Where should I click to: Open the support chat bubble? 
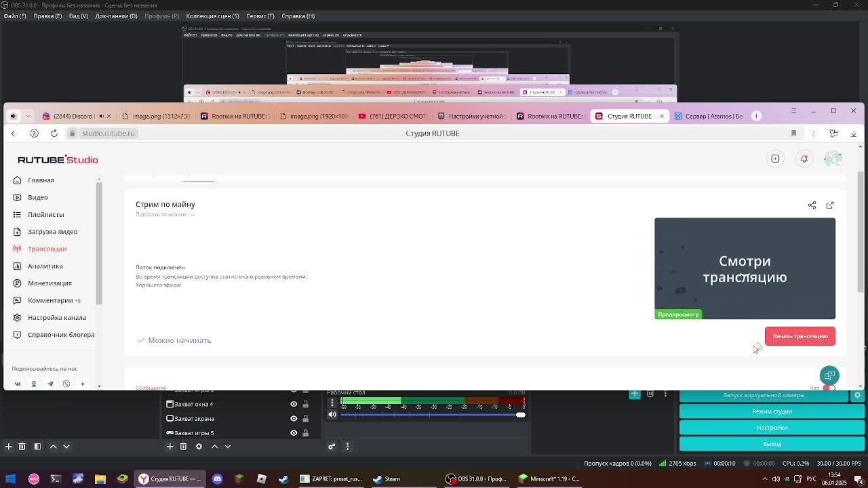[x=829, y=375]
